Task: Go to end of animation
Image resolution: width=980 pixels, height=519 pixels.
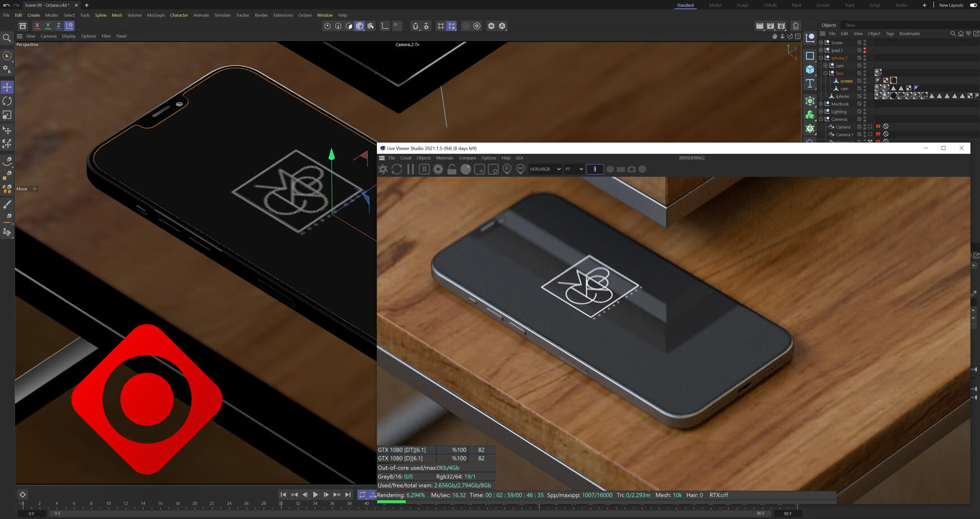Action: 348,494
